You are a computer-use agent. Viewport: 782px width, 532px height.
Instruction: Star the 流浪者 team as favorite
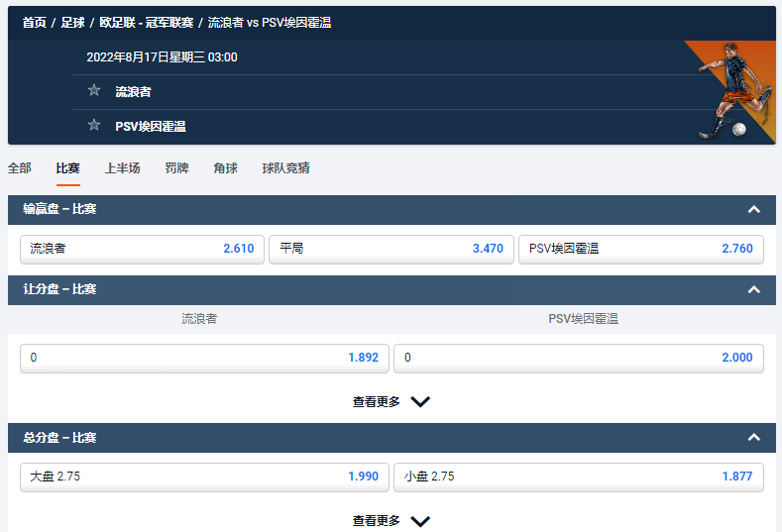(x=94, y=90)
